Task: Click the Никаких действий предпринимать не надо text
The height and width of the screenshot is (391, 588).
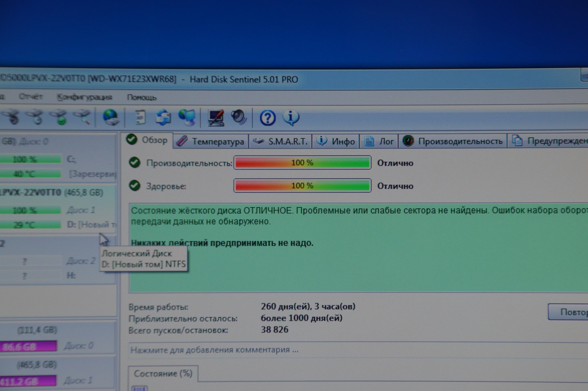Action: pos(222,243)
